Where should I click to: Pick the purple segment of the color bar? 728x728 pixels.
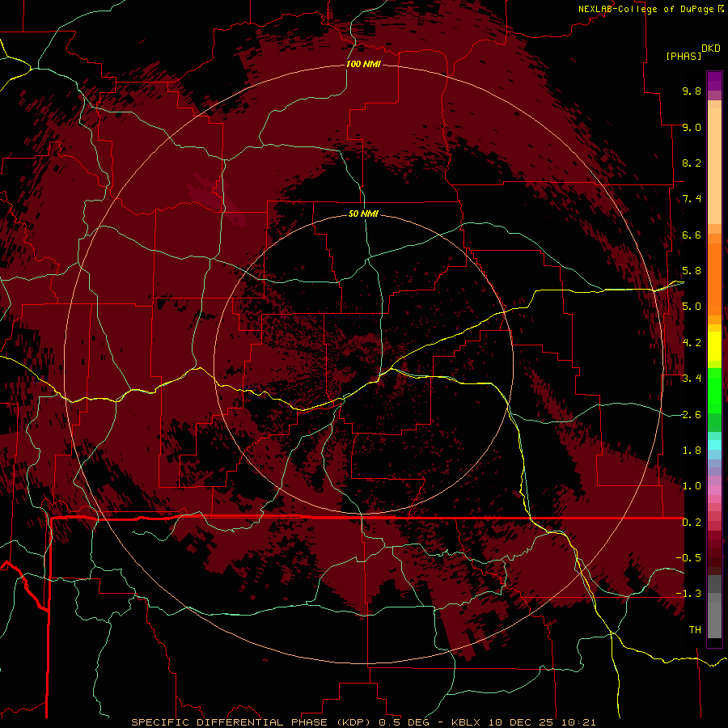coord(714,81)
